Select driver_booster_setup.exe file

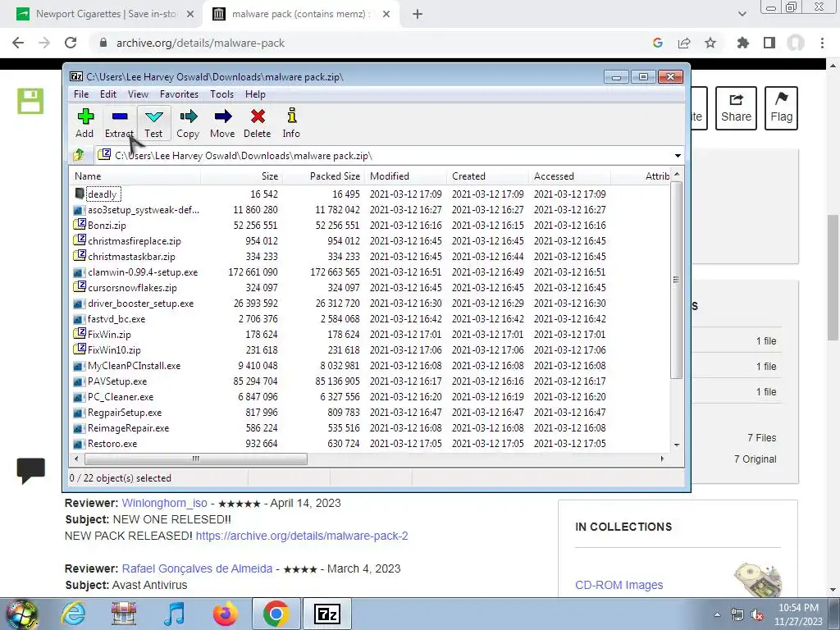(x=141, y=304)
